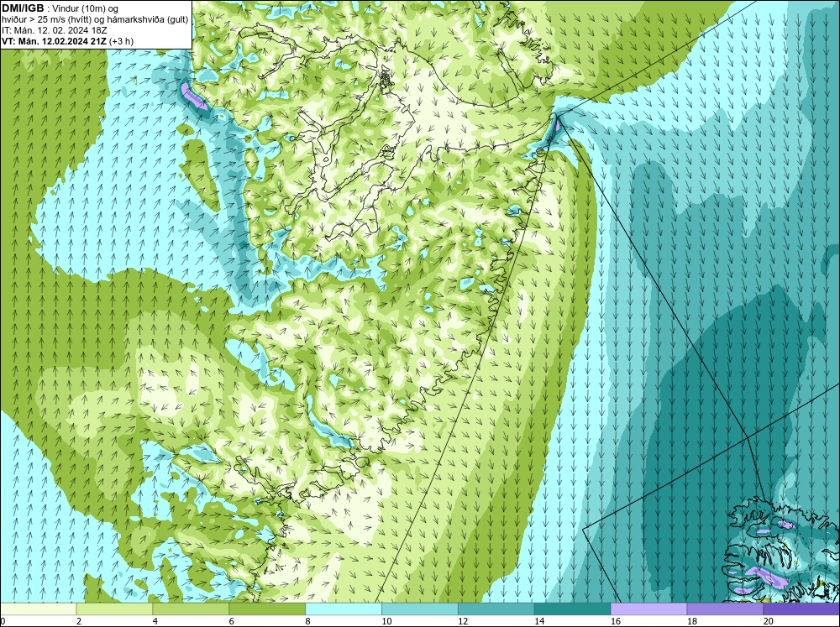840x627 pixels.
Task: Click the legend label '8'
Action: 308,621
